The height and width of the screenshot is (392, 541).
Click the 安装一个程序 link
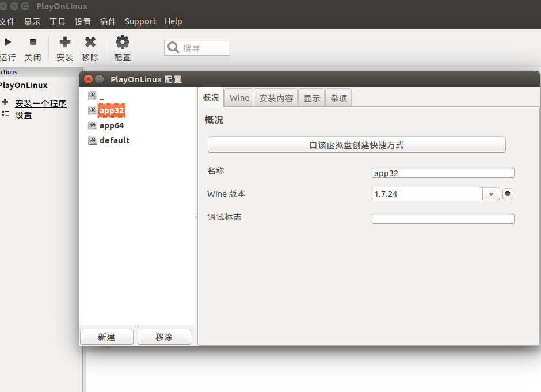[41, 103]
